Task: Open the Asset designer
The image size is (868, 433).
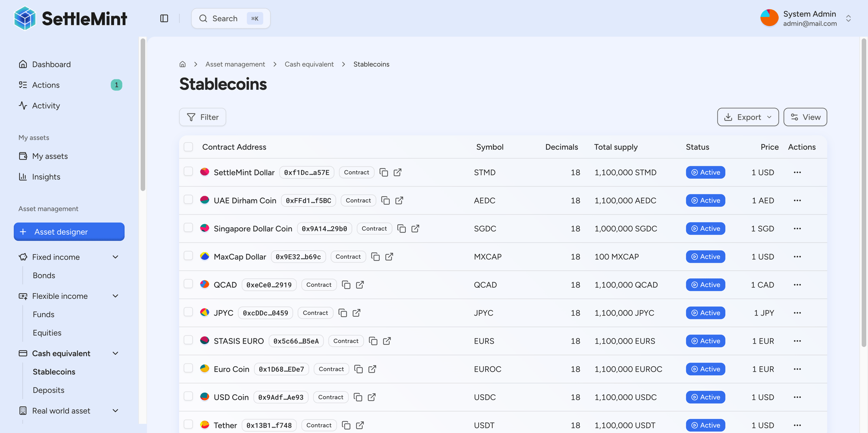Action: click(69, 232)
